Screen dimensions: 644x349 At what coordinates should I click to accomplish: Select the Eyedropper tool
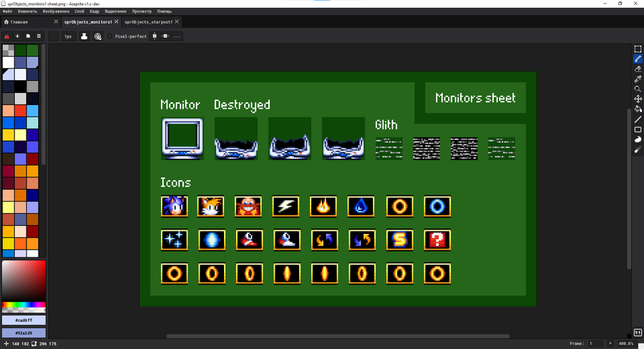coord(638,79)
